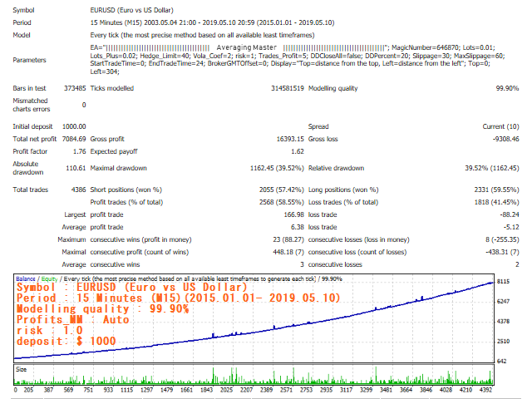Click the Long positions 2331 (59.55%) value

click(497, 190)
